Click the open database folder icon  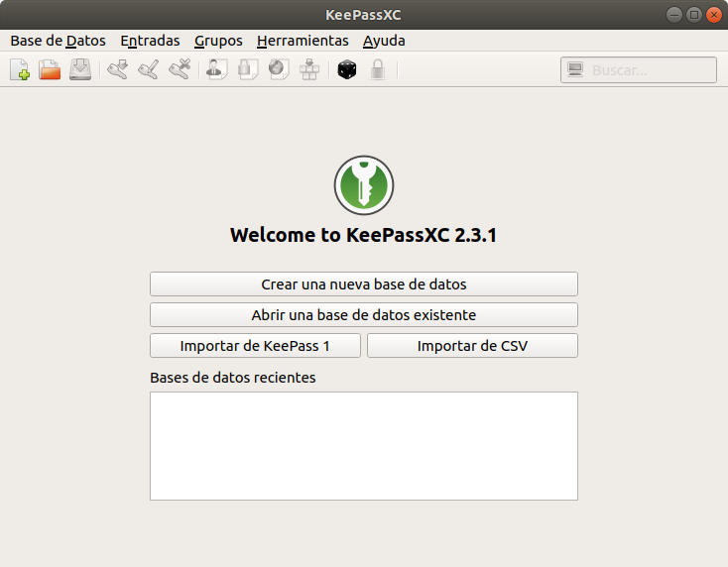click(x=50, y=70)
